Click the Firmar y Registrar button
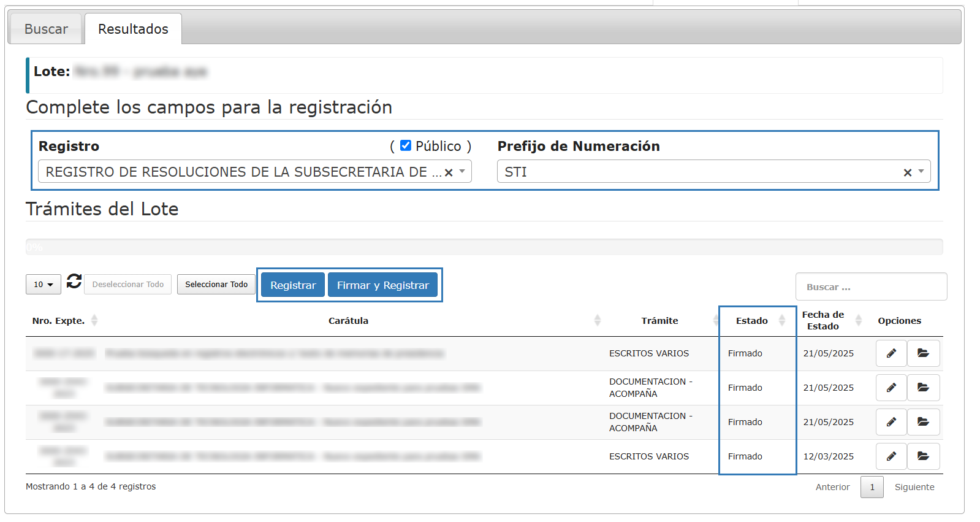 pyautogui.click(x=382, y=285)
